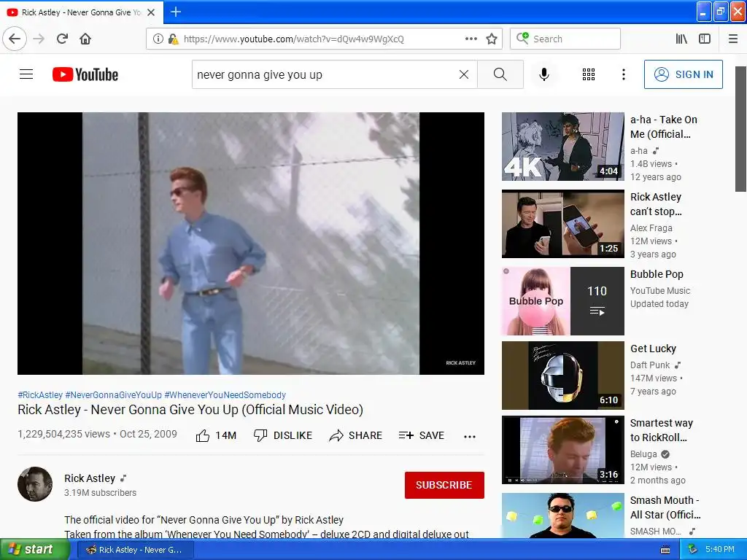Open the #NeverGonnaGiveYouUp hashtag link
This screenshot has width=747, height=560.
[113, 394]
